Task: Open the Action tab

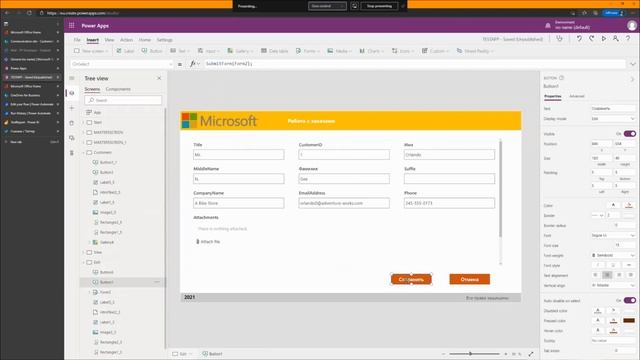Action: point(127,40)
